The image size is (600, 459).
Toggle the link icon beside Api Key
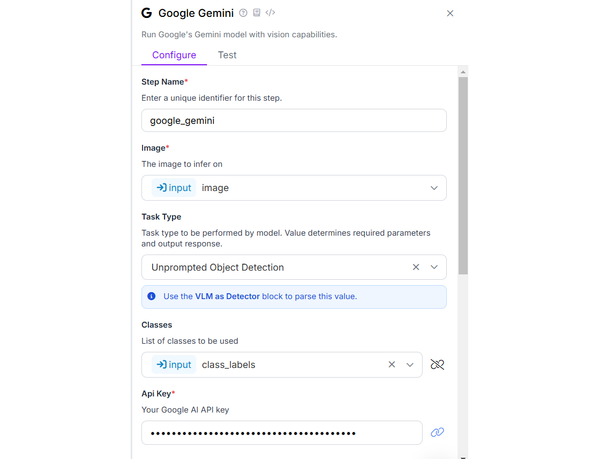437,433
